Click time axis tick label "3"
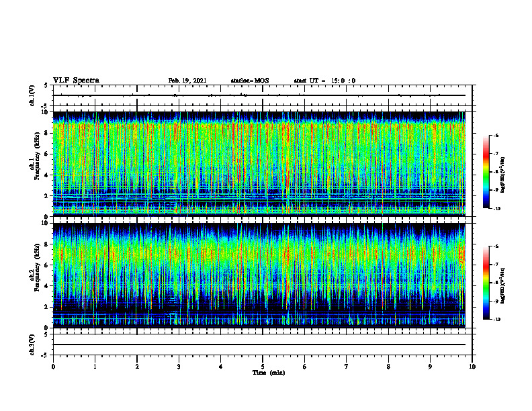The image size is (532, 411). click(x=179, y=367)
